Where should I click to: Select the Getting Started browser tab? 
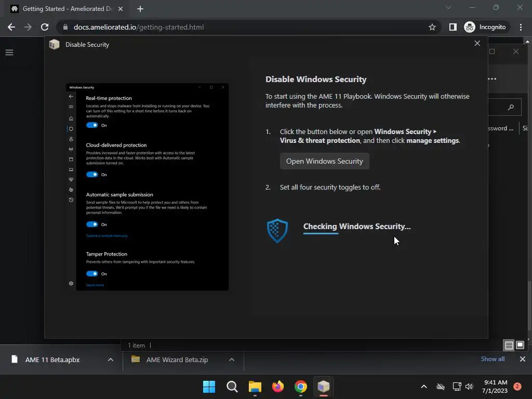point(67,9)
